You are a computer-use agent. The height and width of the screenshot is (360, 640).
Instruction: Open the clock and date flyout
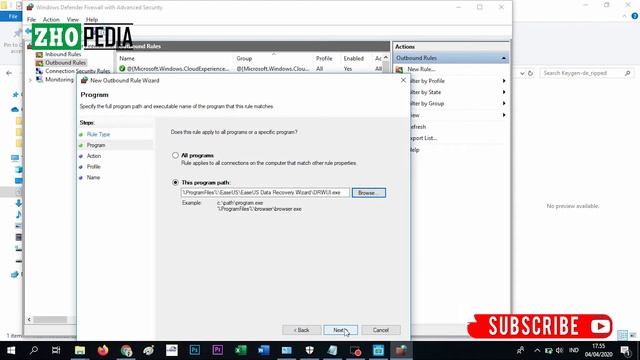click(x=598, y=350)
